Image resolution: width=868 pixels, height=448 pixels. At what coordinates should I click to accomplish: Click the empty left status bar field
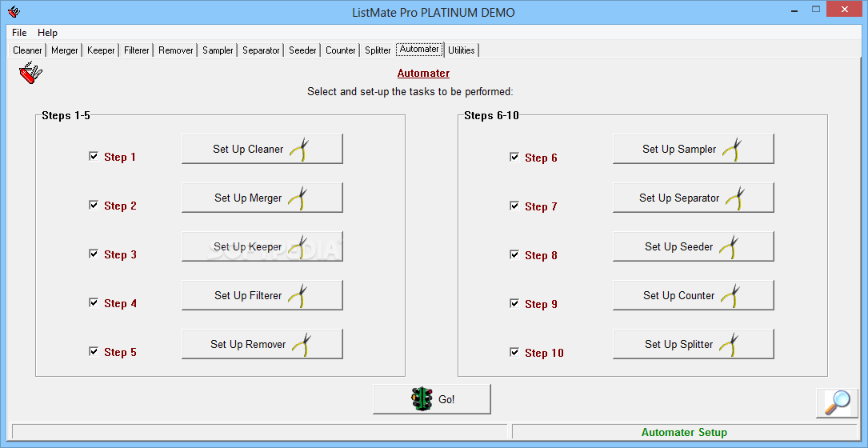(260, 432)
